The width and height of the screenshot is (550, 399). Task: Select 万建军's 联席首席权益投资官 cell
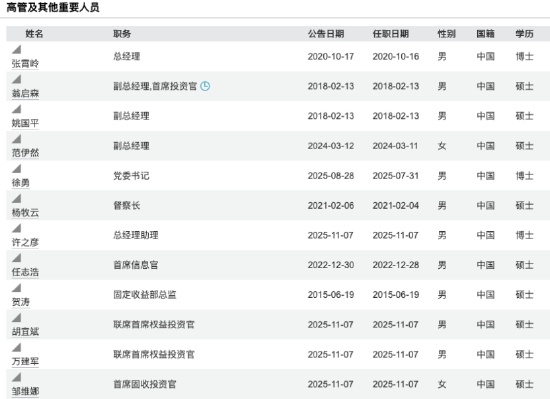(x=154, y=354)
